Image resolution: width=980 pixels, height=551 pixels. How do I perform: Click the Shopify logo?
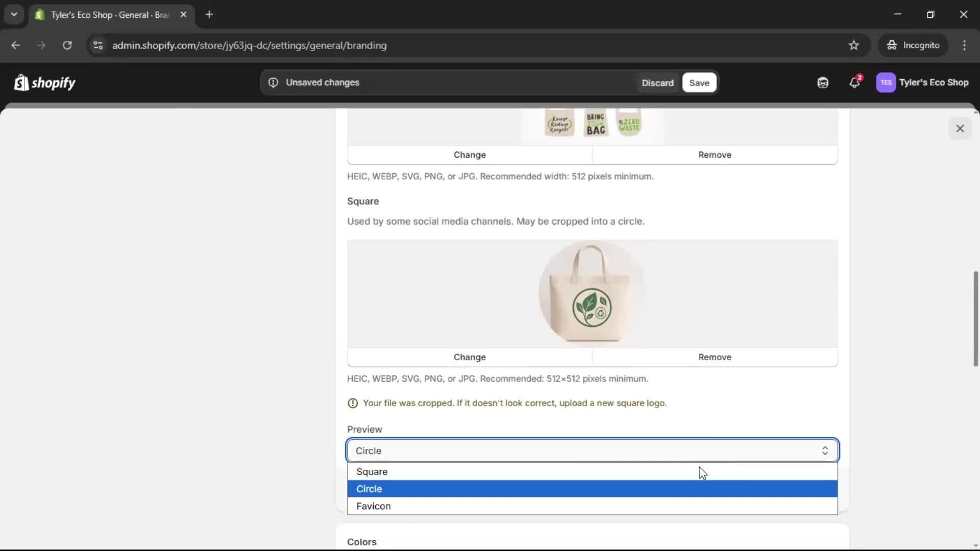(44, 83)
